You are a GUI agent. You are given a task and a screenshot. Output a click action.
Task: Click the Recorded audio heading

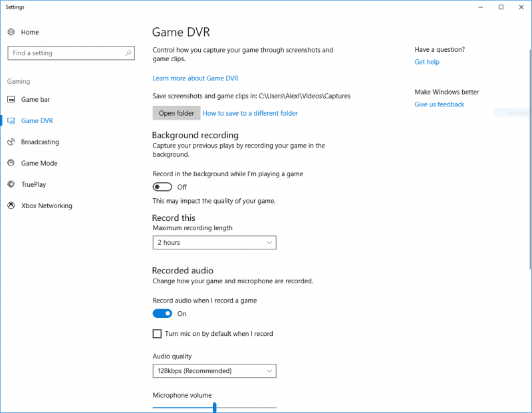click(182, 271)
